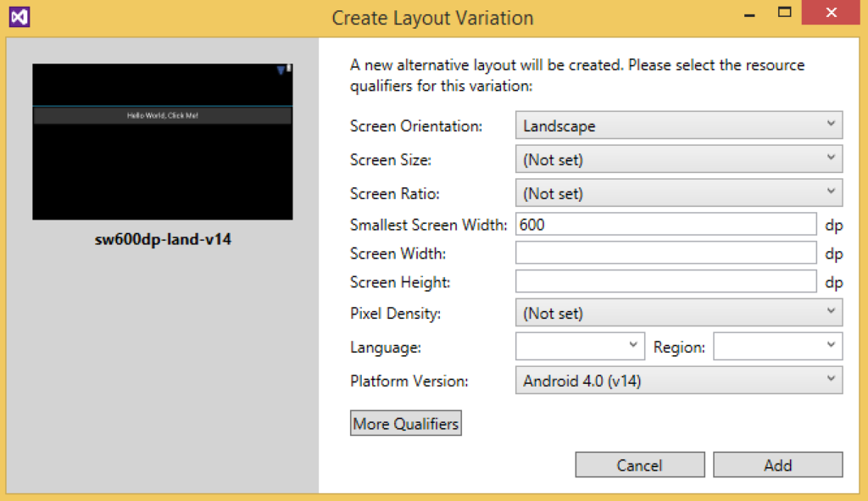
Task: Click the Screen Height input field
Action: click(x=665, y=281)
